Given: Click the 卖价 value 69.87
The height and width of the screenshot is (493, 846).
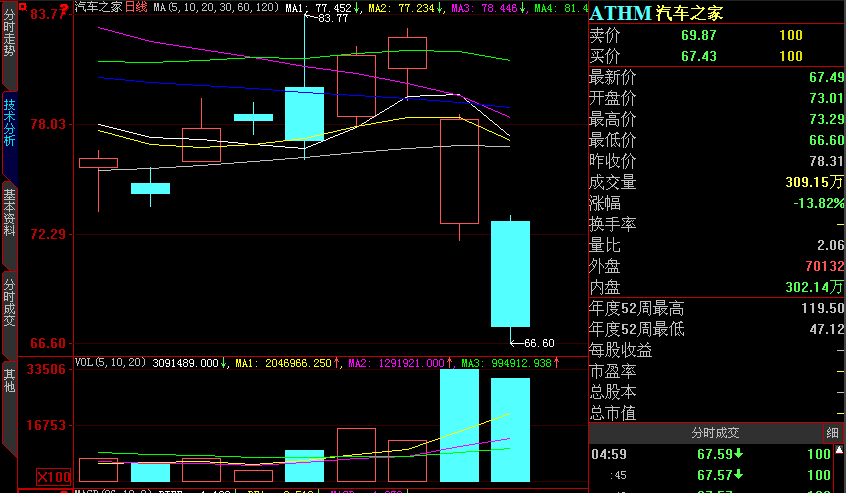Looking at the screenshot, I should [698, 36].
